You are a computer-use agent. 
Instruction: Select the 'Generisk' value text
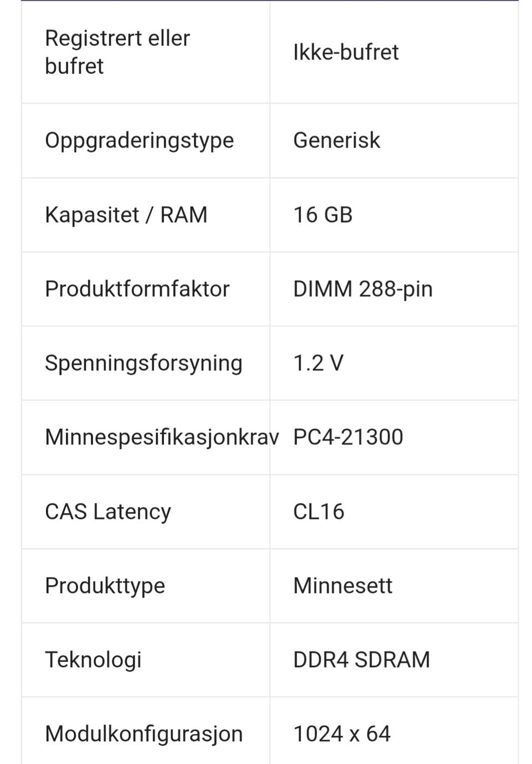point(336,140)
